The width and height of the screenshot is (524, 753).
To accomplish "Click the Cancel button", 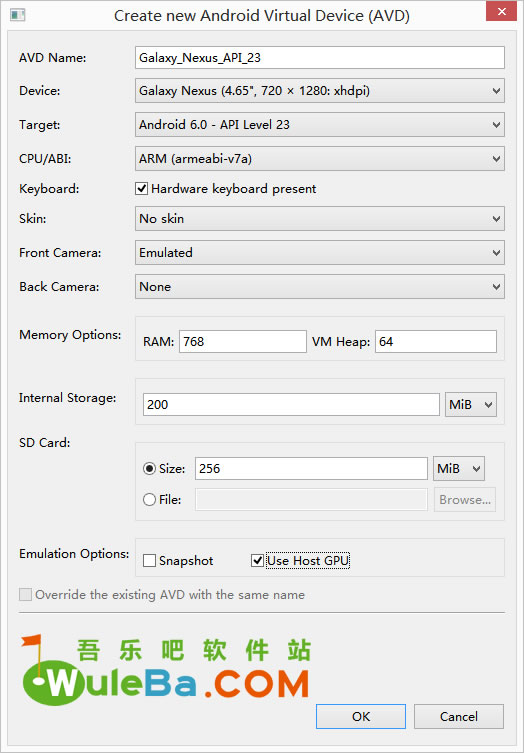I will (459, 717).
